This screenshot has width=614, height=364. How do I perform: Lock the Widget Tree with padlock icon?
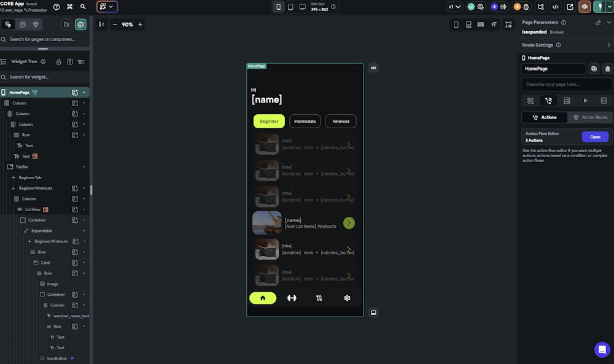58,61
